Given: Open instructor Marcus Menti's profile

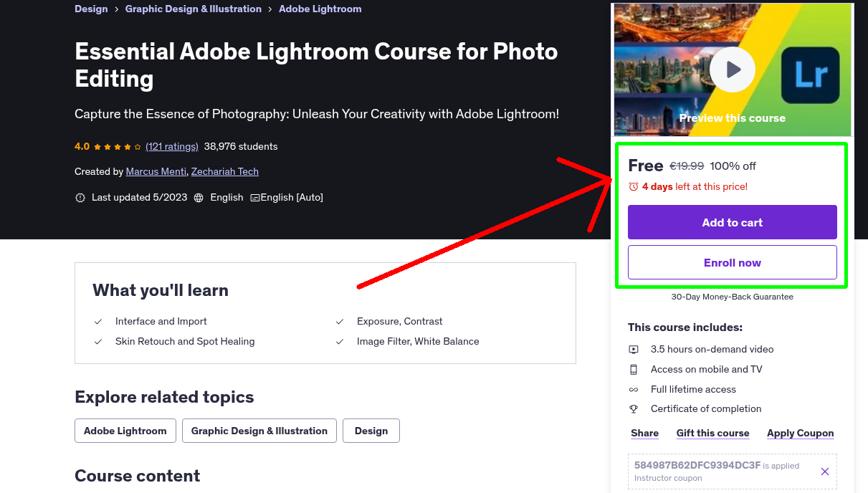Looking at the screenshot, I should (x=157, y=171).
